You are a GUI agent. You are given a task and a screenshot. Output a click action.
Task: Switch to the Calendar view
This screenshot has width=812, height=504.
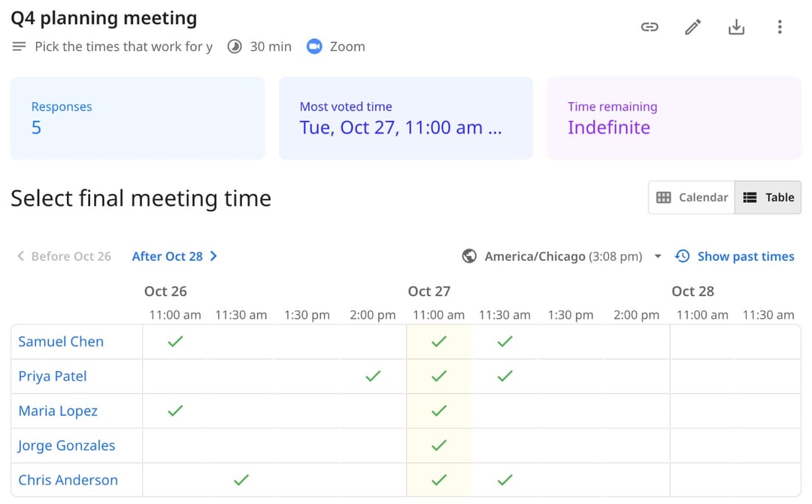coord(692,197)
